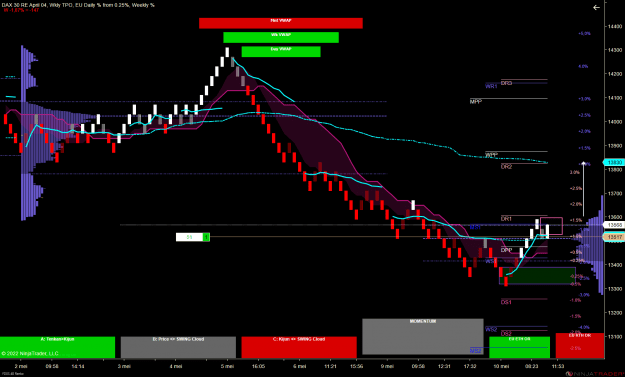The width and height of the screenshot is (625, 377).
Task: Click the white upward arrow drawing line
Action: click(584, 189)
